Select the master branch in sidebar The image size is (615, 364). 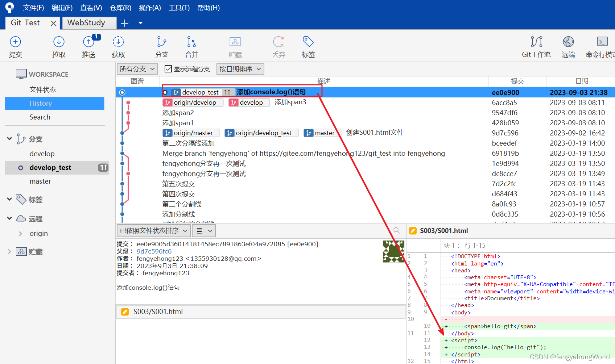coord(40,181)
